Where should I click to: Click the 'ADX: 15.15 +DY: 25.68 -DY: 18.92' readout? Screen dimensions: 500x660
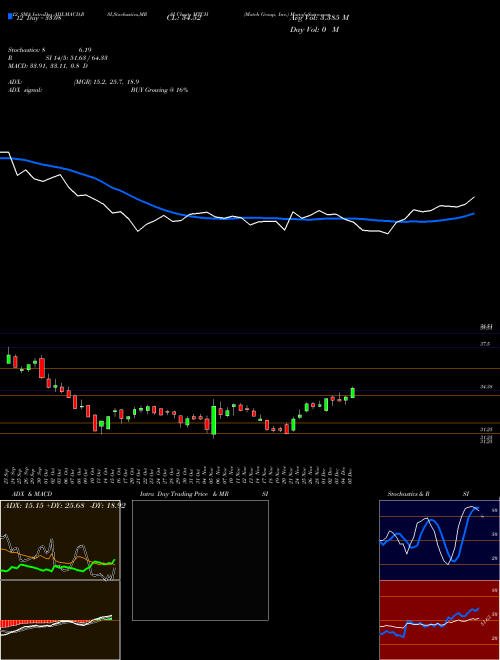(x=65, y=505)
